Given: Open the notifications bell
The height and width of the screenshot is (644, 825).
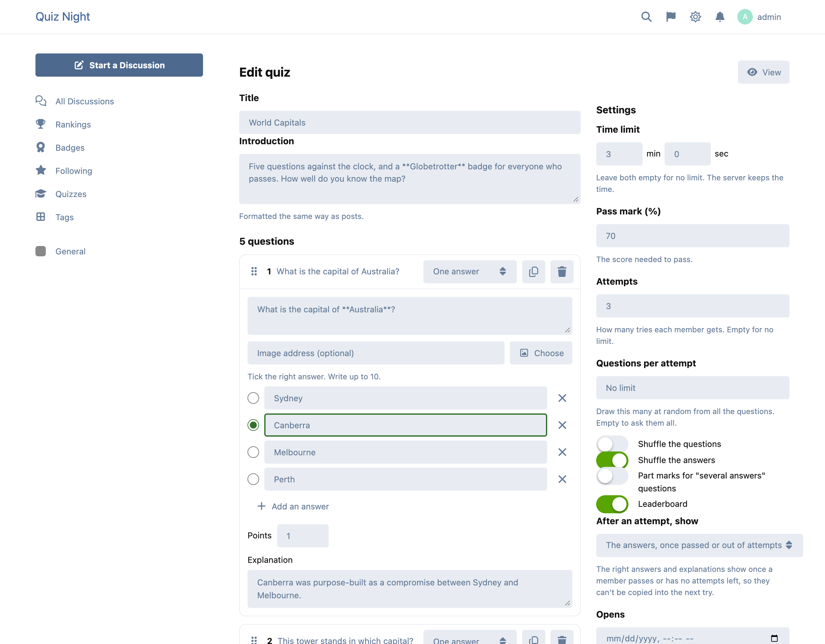Looking at the screenshot, I should tap(720, 17).
